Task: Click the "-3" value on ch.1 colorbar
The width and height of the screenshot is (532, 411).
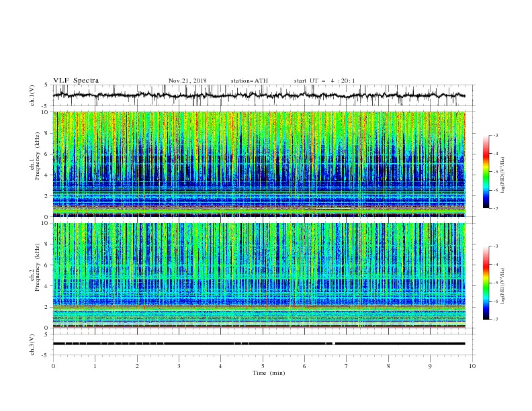Action: pyautogui.click(x=496, y=135)
